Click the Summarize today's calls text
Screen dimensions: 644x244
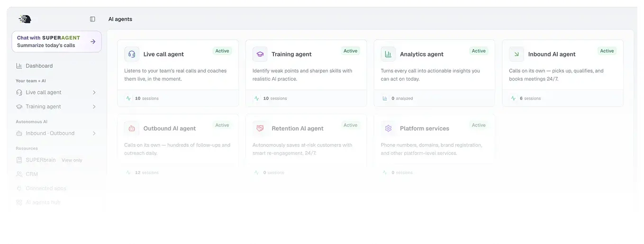[46, 45]
